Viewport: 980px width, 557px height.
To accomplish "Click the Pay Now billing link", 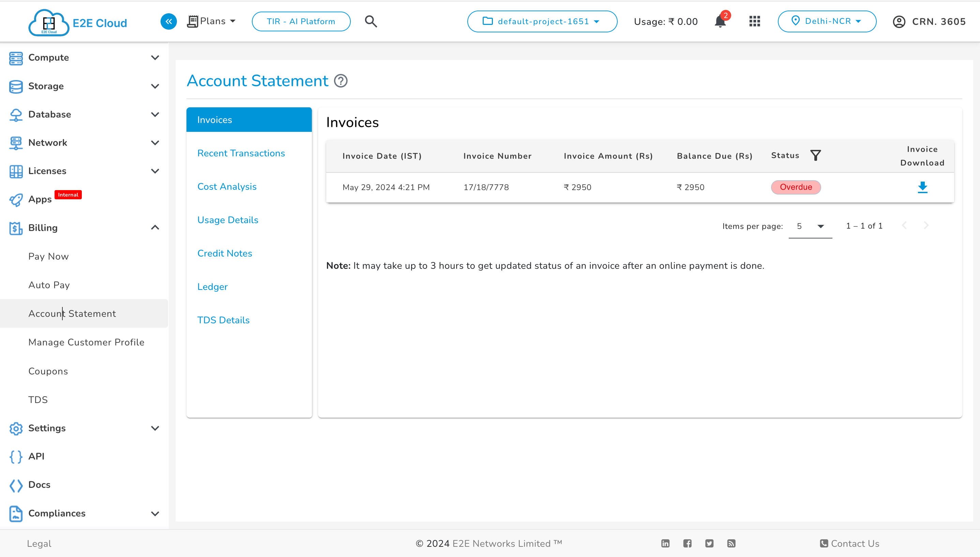I will (49, 256).
